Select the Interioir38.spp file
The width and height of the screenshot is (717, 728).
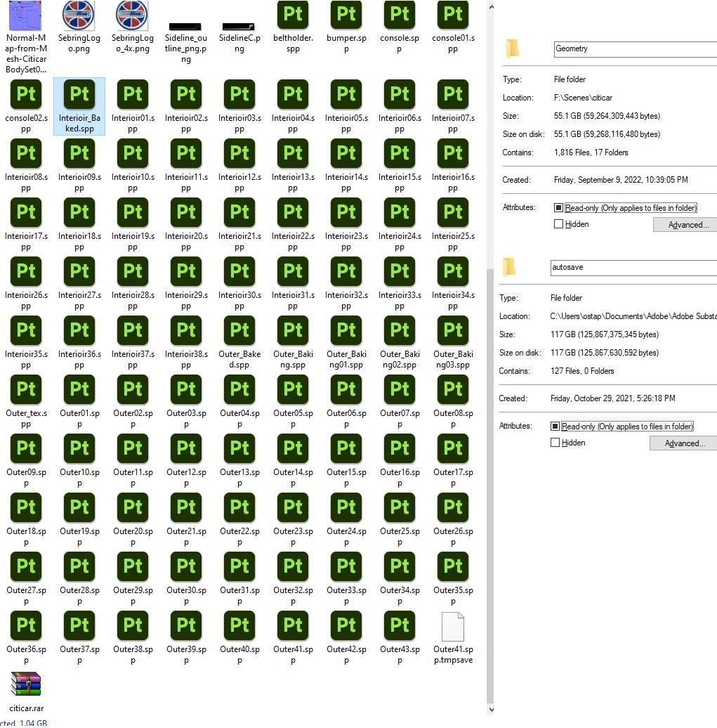tap(186, 342)
